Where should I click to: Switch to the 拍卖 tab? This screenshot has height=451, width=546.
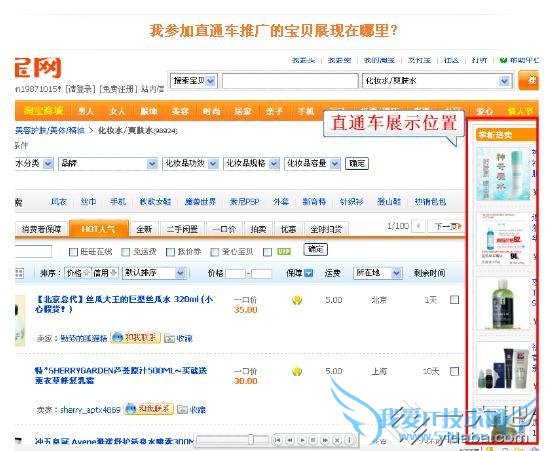click(258, 229)
